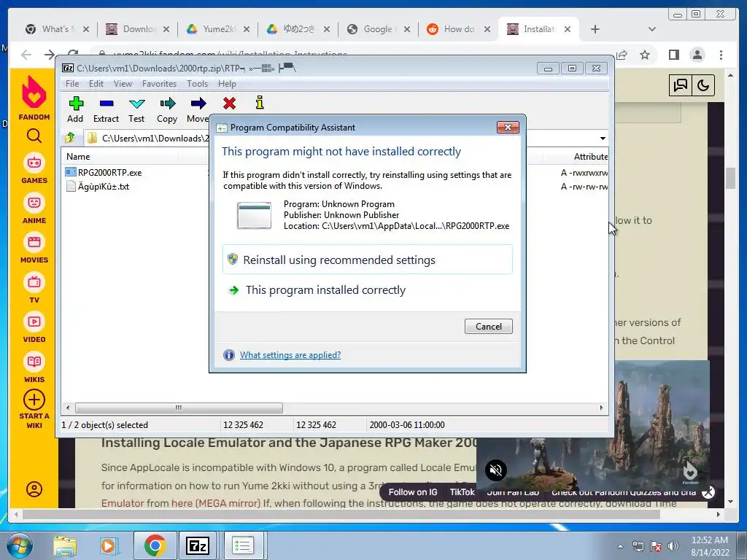Close the Program Compatibility Assistant dialog
Viewport: 747px width, 560px height.
[x=508, y=127]
